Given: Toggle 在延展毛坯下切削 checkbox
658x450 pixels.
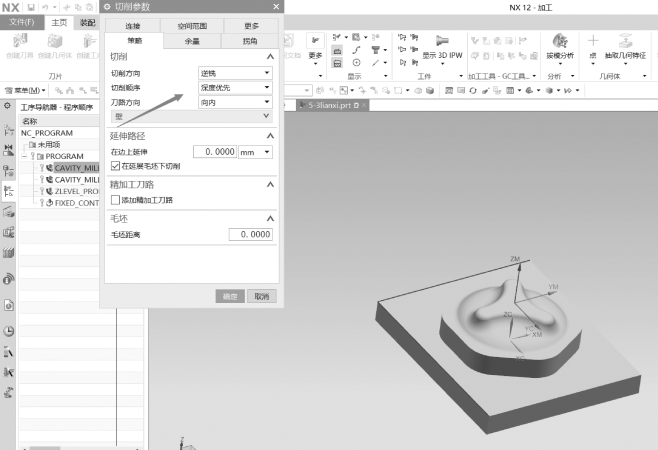Looking at the screenshot, I should pyautogui.click(x=115, y=165).
